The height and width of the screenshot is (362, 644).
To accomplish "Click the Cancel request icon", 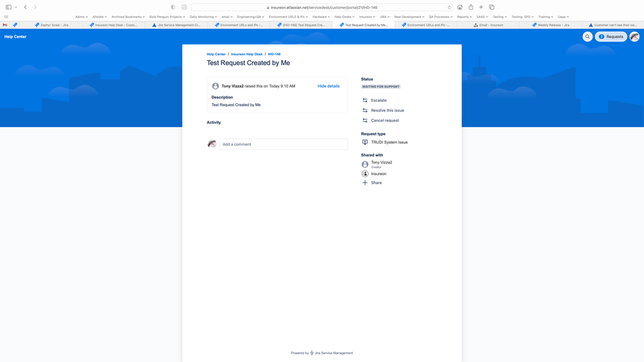I will pos(365,120).
